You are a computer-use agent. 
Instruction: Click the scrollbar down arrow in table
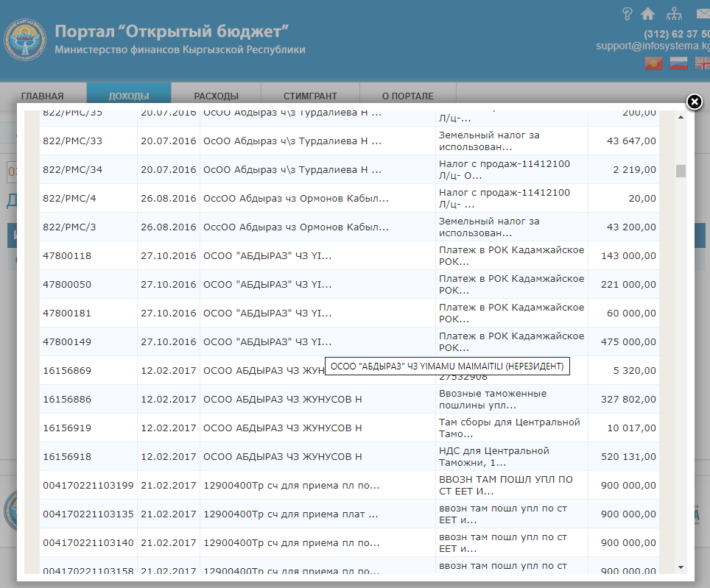[681, 567]
